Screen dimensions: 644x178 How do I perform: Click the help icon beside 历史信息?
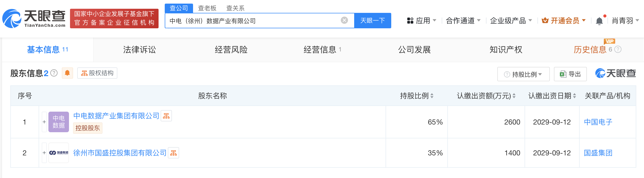(x=618, y=49)
